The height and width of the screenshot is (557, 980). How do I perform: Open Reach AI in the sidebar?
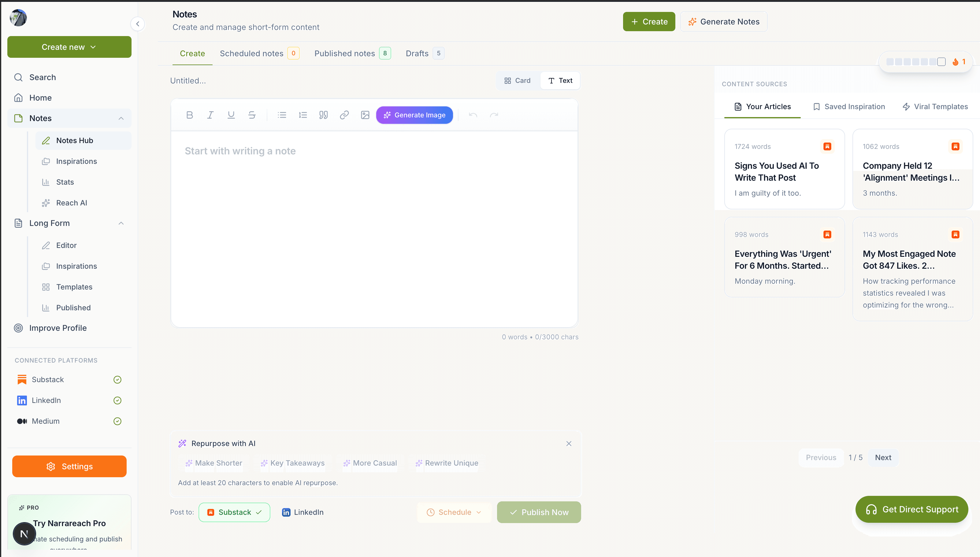tap(84, 203)
